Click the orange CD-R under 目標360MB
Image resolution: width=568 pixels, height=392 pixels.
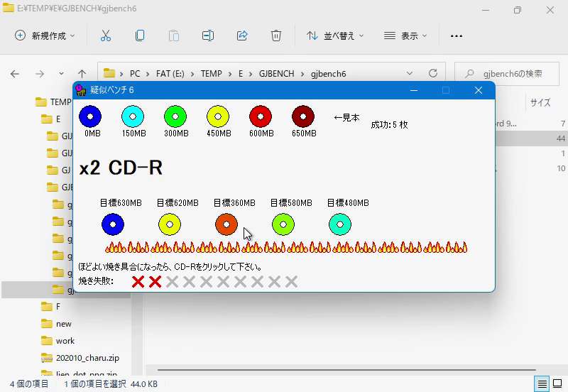(x=226, y=224)
